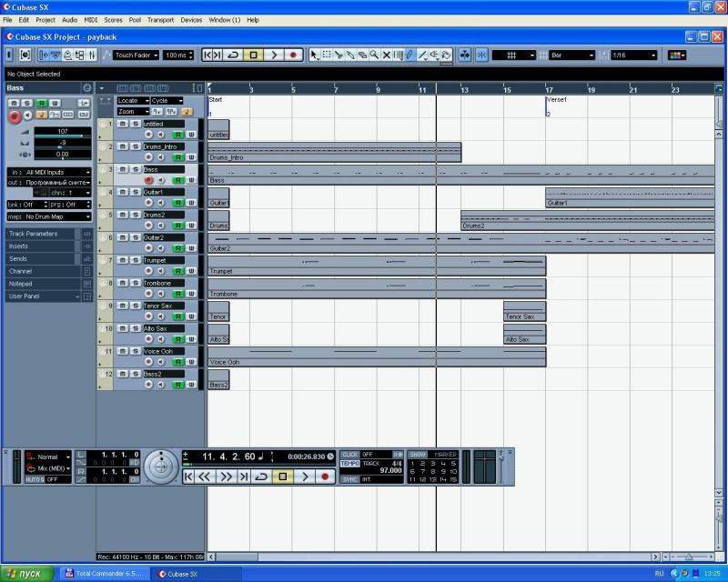This screenshot has height=582, width=728.
Task: Open the 1/16 quantize dropdown
Action: (633, 55)
